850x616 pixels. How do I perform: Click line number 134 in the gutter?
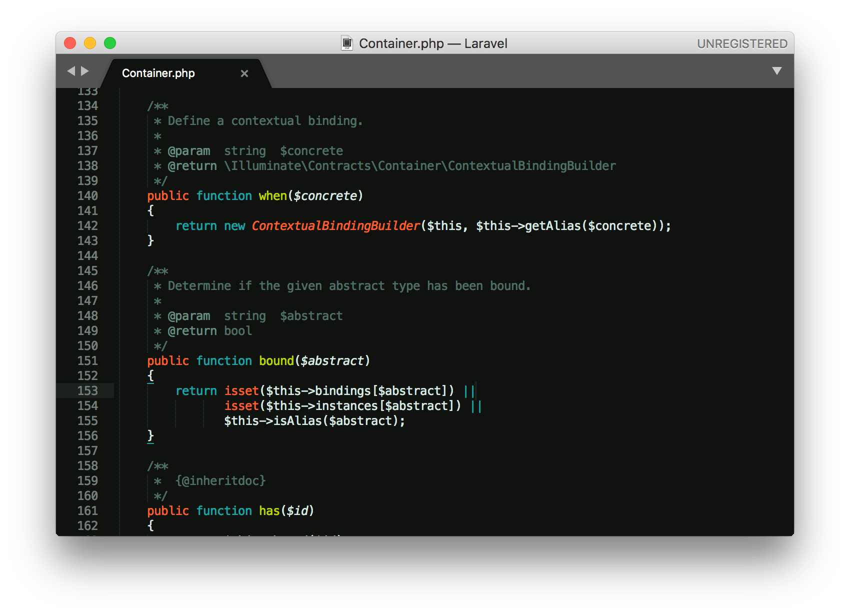click(x=87, y=105)
